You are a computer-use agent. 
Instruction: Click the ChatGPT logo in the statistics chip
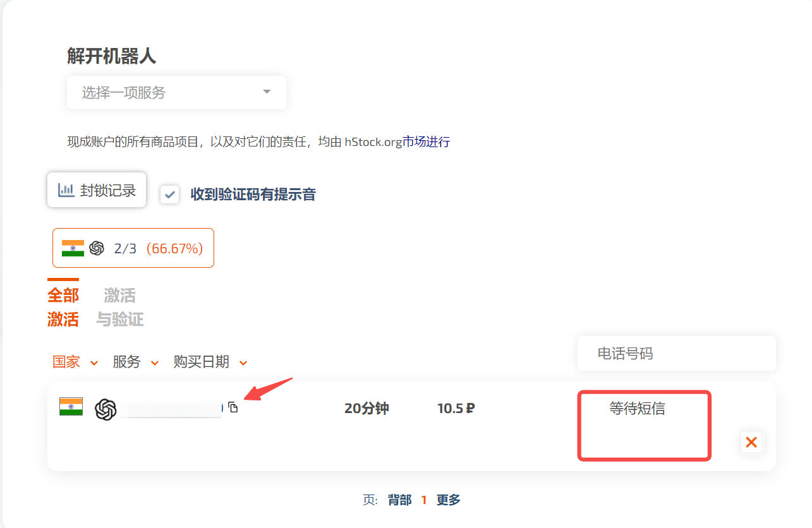pos(97,248)
